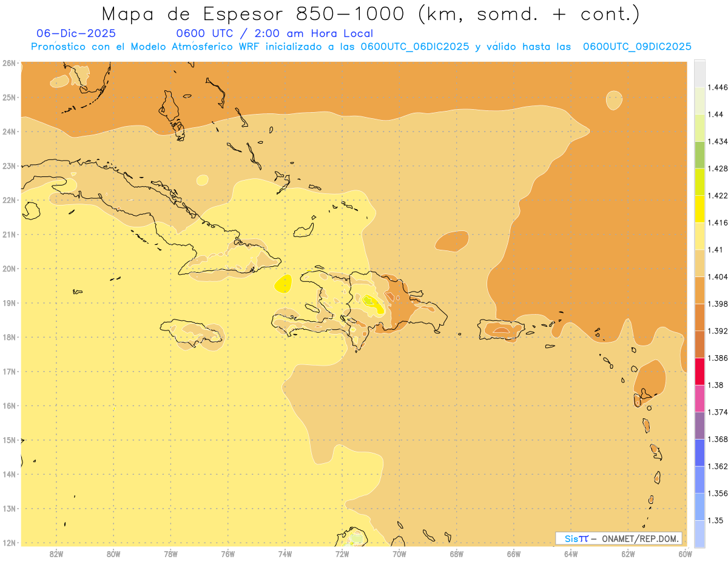
Task: Click the 'SisTT - ONAMET/REP.DOM.' logo box
Action: 619,538
